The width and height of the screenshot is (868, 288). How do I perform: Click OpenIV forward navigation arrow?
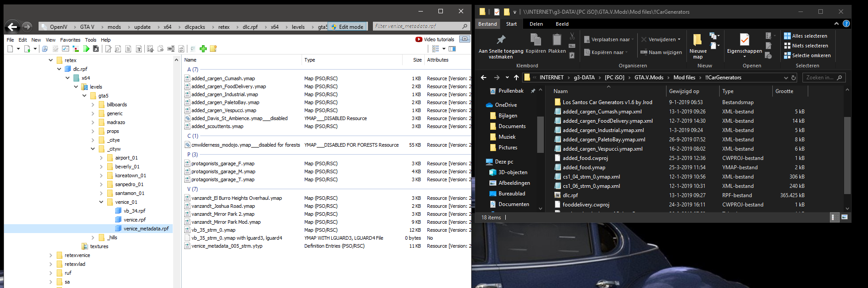pos(27,27)
